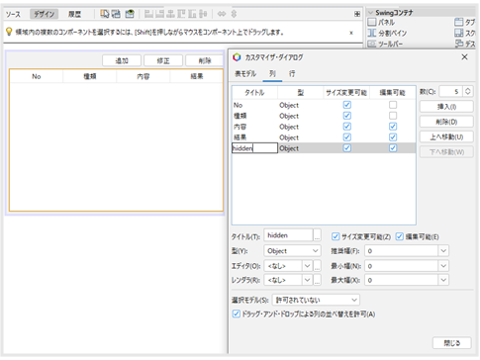Click the ellipsis button beside レンダラ dropdown

(x=317, y=280)
